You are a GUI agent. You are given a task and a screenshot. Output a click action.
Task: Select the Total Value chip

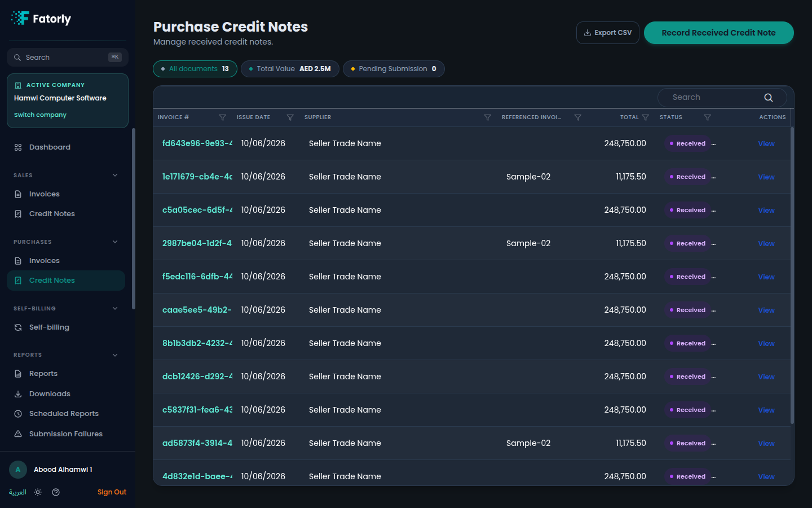click(x=290, y=69)
